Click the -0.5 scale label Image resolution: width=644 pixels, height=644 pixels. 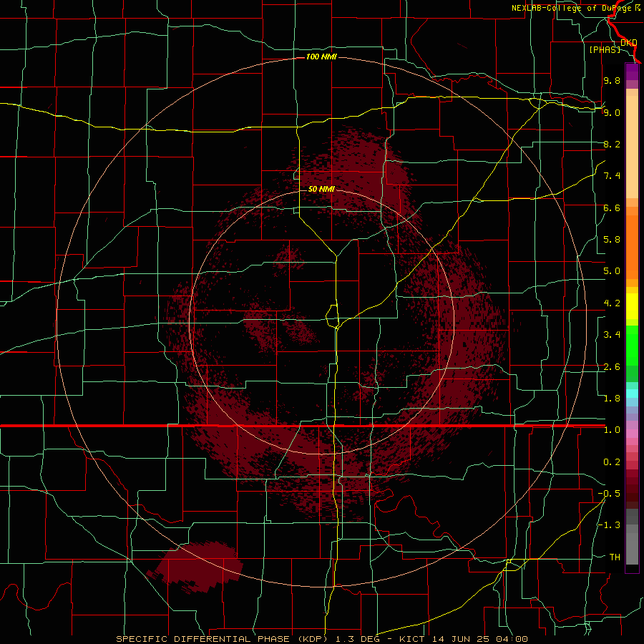coord(609,494)
